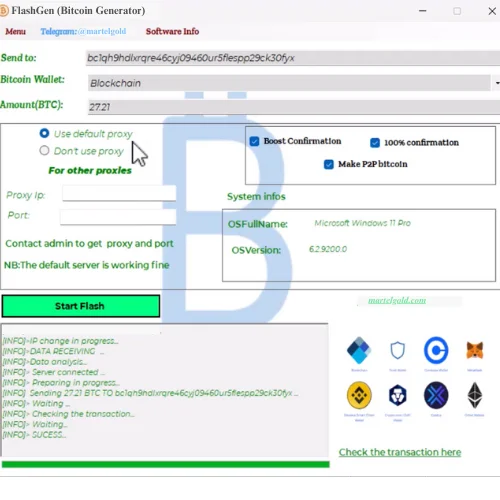This screenshot has width=500, height=500.
Task: Toggle the 100% confirmation checkbox
Action: coord(375,143)
